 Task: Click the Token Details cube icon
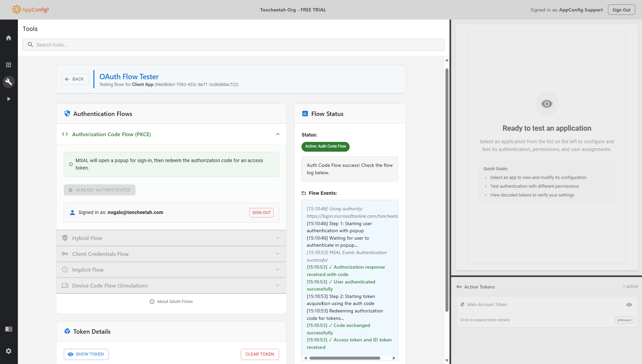click(67, 331)
